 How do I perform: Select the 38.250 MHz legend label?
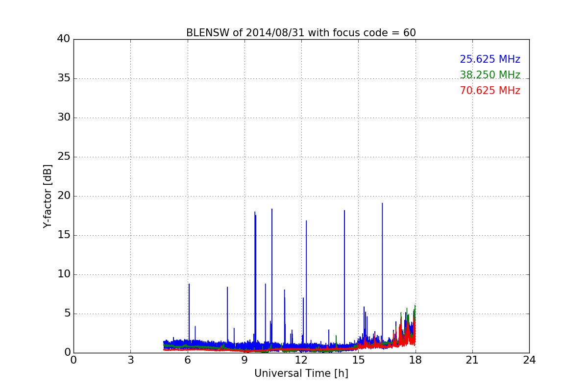pos(490,75)
